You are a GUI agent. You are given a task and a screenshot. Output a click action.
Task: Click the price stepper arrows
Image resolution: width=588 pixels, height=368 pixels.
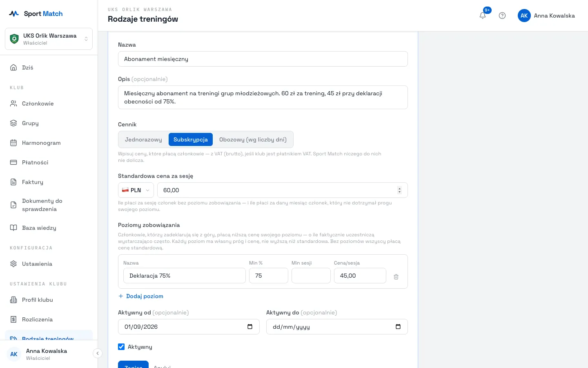399,190
